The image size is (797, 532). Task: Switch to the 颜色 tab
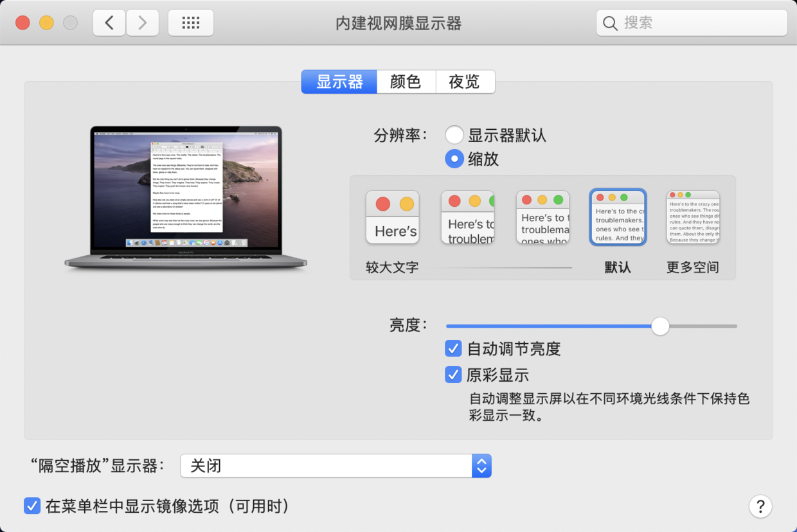[406, 82]
